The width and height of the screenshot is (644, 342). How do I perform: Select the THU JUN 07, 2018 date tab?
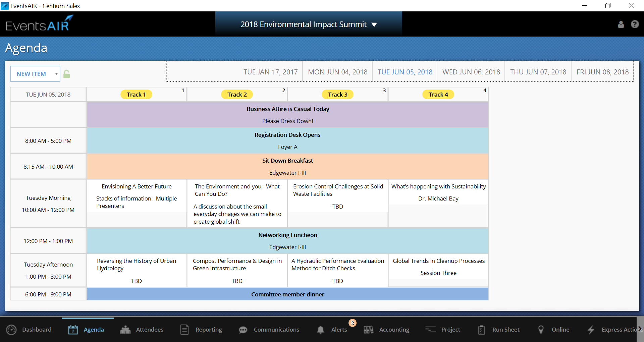[x=538, y=72]
